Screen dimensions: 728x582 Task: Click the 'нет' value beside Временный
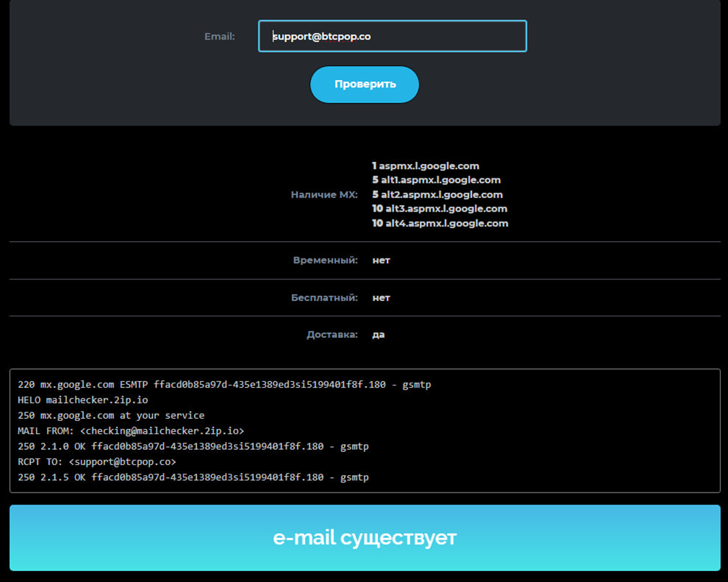coord(381,260)
